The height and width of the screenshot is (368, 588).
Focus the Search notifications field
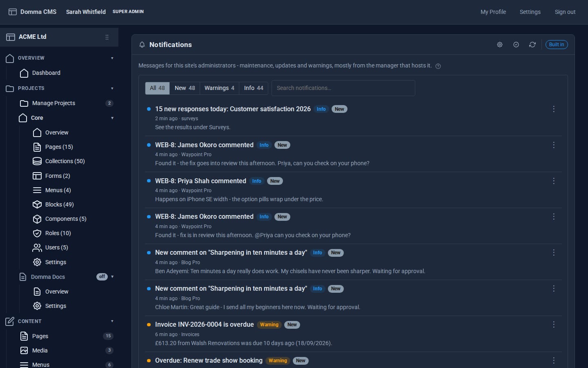tap(343, 88)
